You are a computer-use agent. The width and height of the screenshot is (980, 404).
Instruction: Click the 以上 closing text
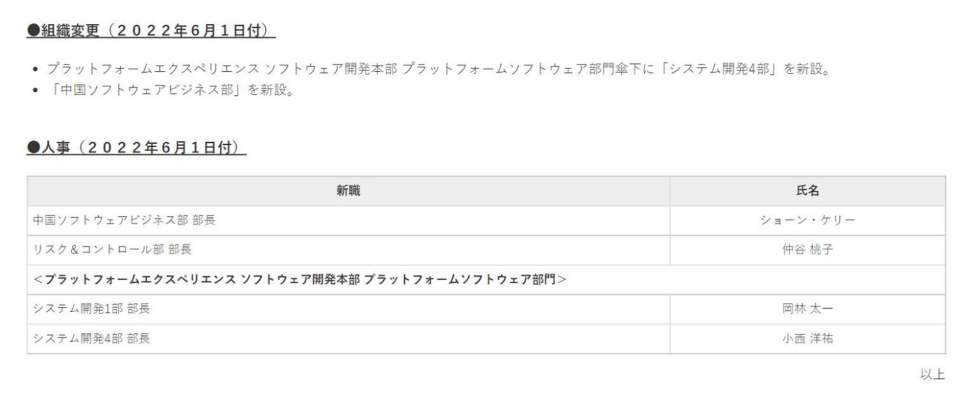point(932,375)
